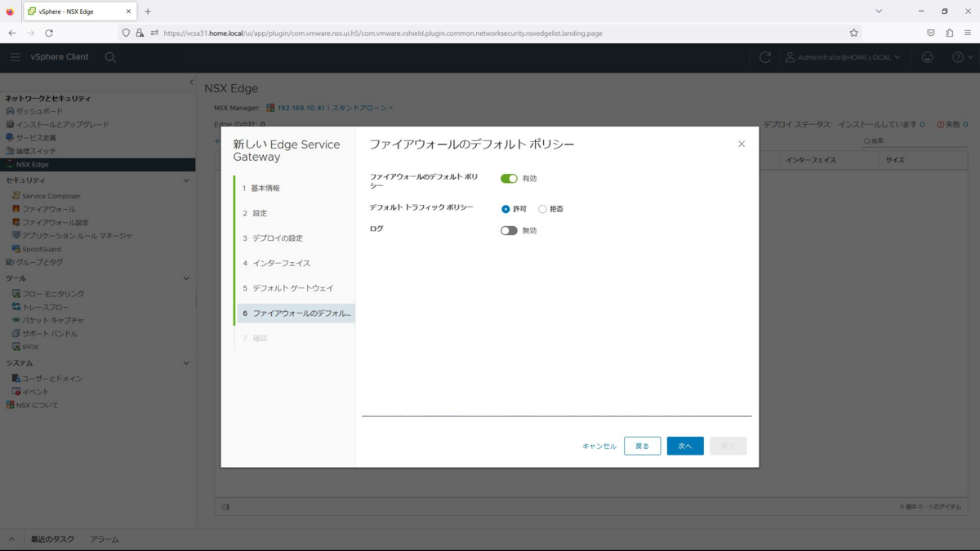Collapse the left navigation panel
The width and height of the screenshot is (980, 551).
pos(191,82)
